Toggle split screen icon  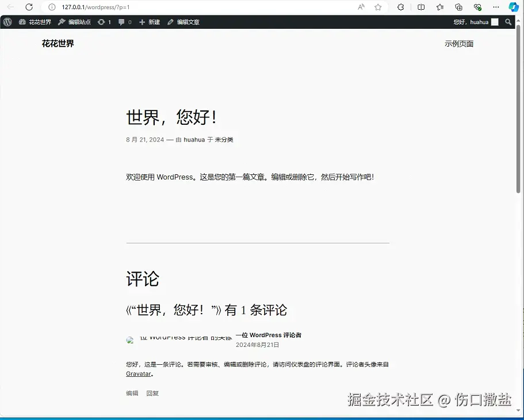[421, 7]
